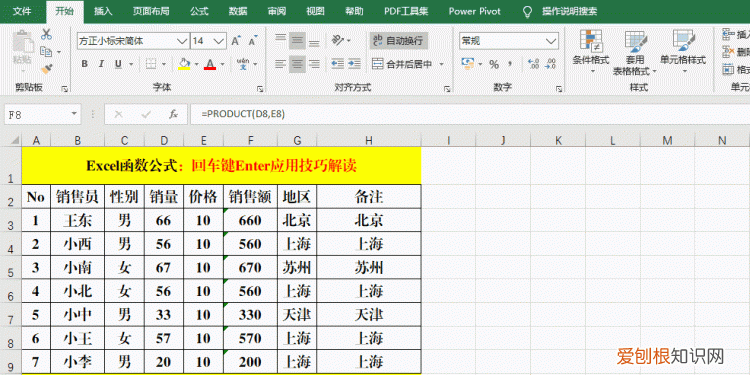This screenshot has width=750, height=375.
Task: Cancel formula entry with X icon
Action: pyautogui.click(x=119, y=114)
